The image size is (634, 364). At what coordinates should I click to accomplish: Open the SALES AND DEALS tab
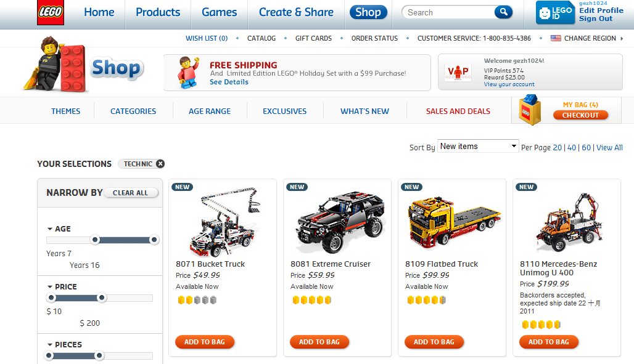(458, 111)
